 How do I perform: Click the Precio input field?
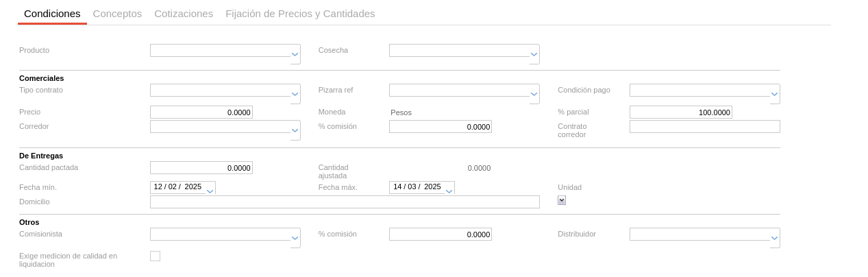[201, 112]
